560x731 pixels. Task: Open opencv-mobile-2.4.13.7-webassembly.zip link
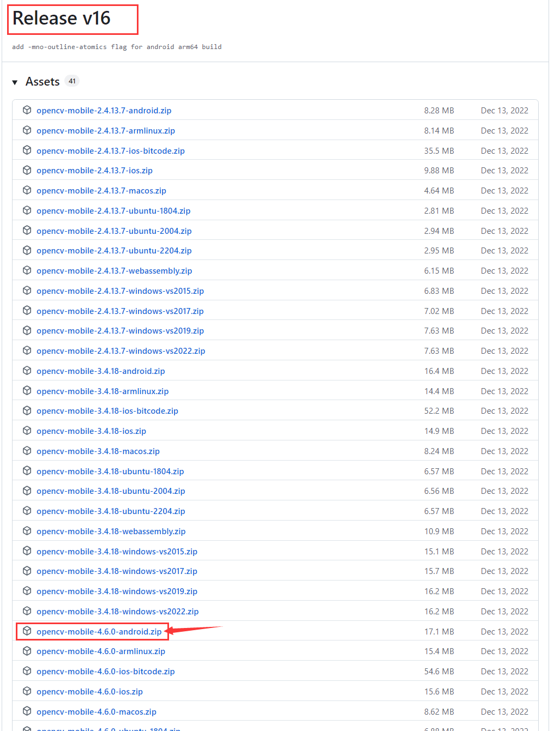114,271
